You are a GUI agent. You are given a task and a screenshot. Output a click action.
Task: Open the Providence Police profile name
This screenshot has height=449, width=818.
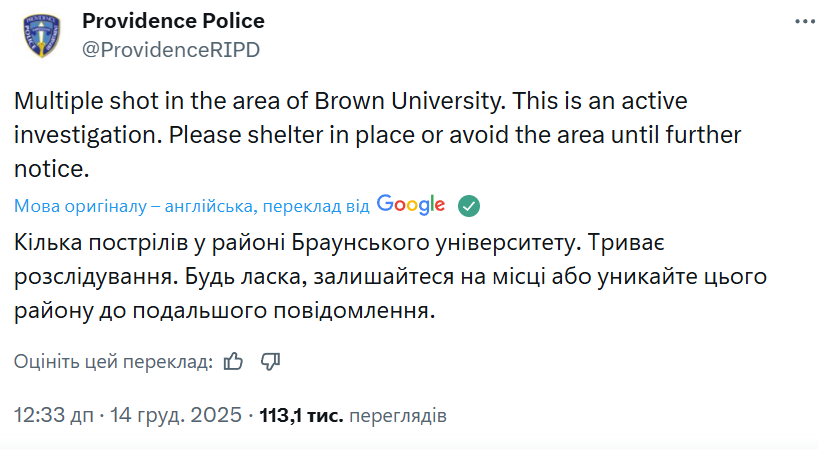pos(173,21)
